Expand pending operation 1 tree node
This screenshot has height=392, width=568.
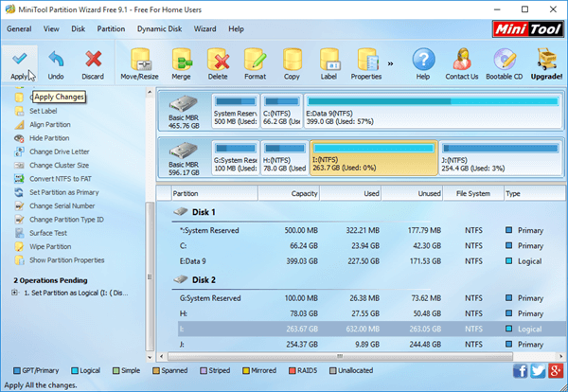pyautogui.click(x=14, y=293)
